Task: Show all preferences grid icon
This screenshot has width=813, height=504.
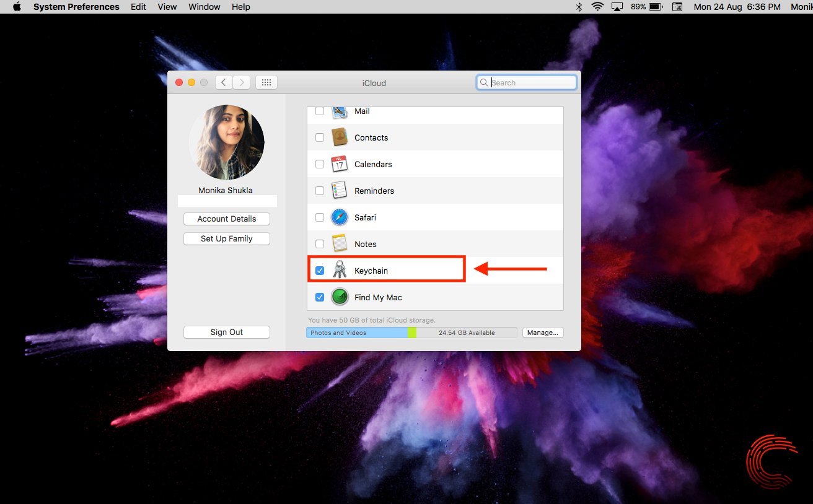Action: [266, 82]
